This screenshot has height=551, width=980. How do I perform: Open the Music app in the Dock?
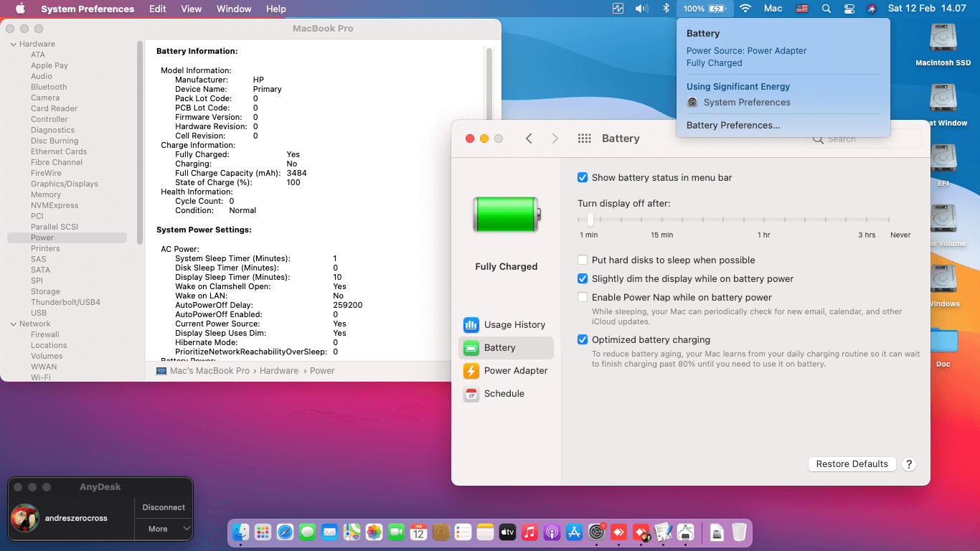(x=529, y=532)
